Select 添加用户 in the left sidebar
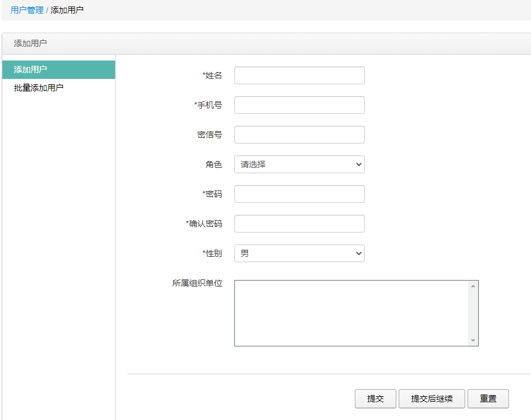 coord(31,69)
